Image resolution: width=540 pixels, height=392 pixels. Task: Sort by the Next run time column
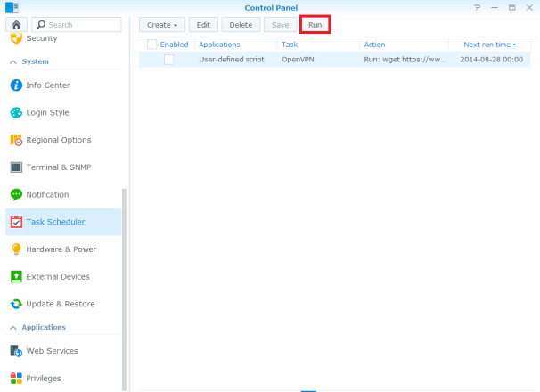coord(489,45)
